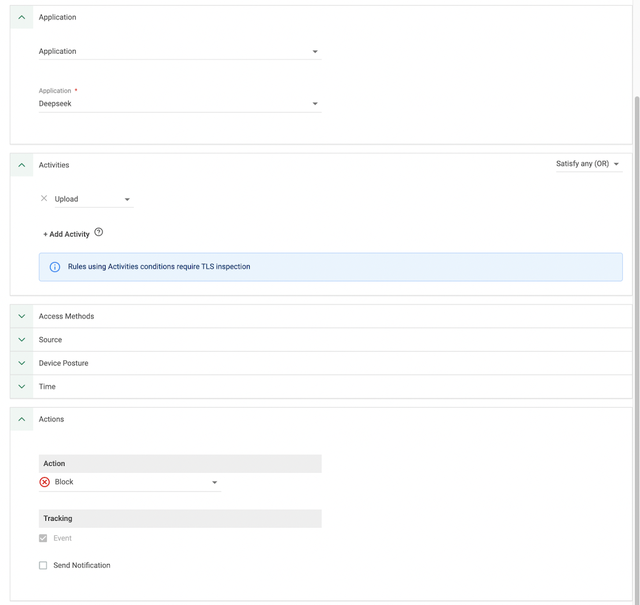This screenshot has width=640, height=605.
Task: Toggle the Event tracking checkbox
Action: click(43, 538)
